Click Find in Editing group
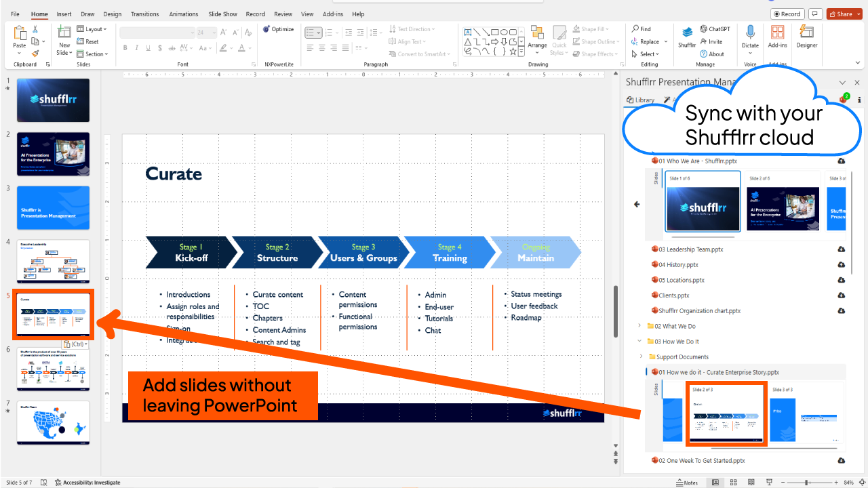868x488 pixels. click(642, 29)
